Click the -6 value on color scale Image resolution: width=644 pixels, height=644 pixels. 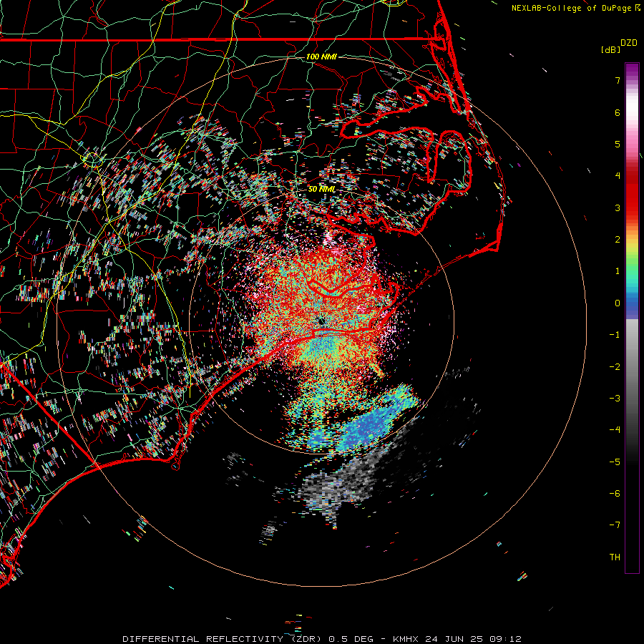tap(615, 493)
